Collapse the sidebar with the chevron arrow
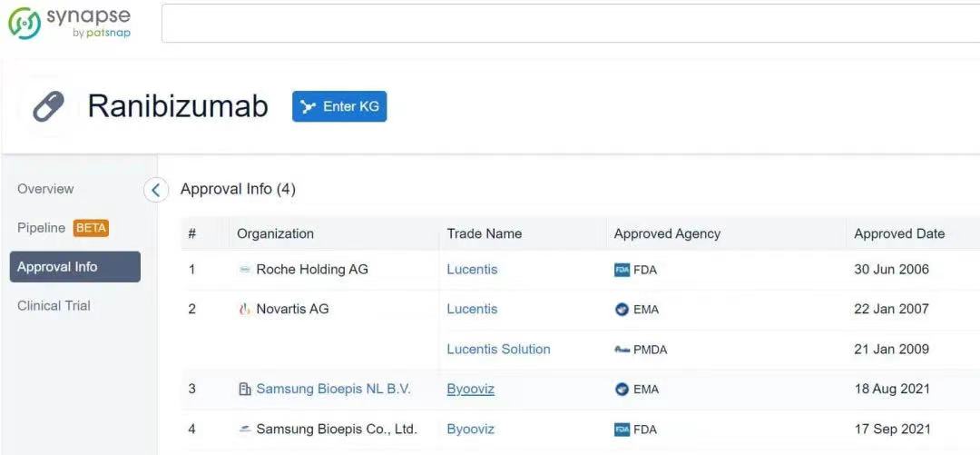This screenshot has height=455, width=980. [156, 190]
